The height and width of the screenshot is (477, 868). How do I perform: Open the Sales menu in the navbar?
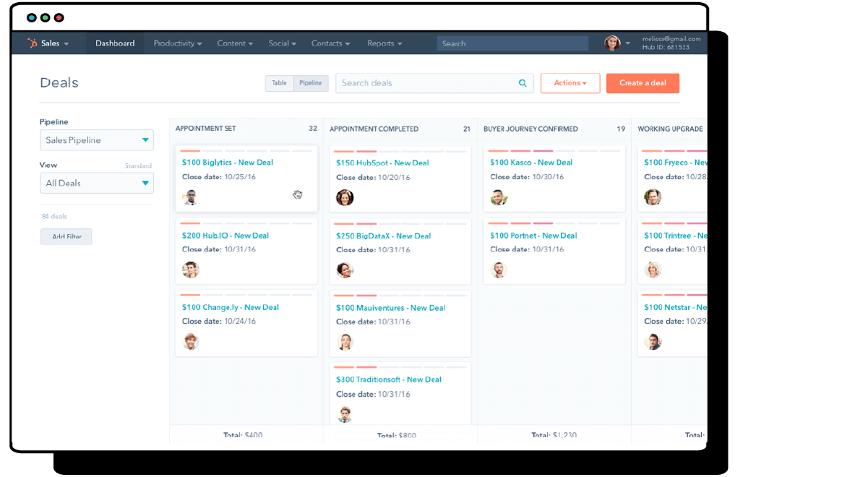coord(55,43)
